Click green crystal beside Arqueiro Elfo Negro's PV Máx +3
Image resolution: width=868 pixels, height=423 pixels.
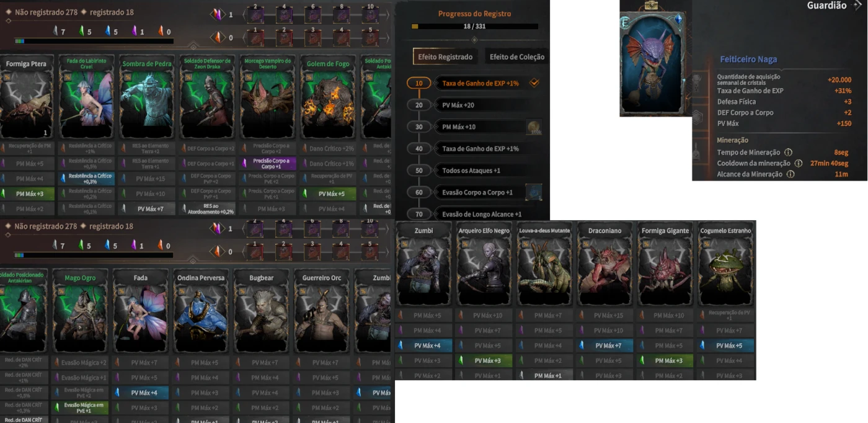(461, 360)
